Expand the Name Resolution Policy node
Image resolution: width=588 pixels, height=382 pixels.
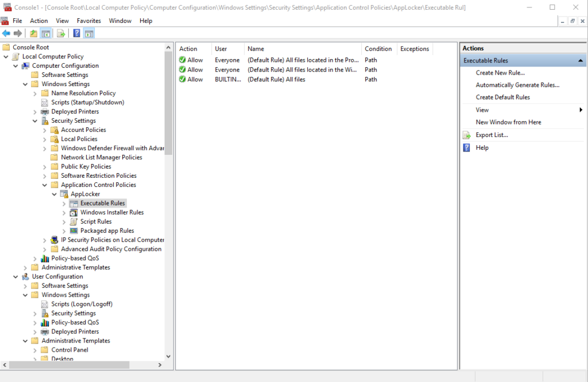(35, 93)
